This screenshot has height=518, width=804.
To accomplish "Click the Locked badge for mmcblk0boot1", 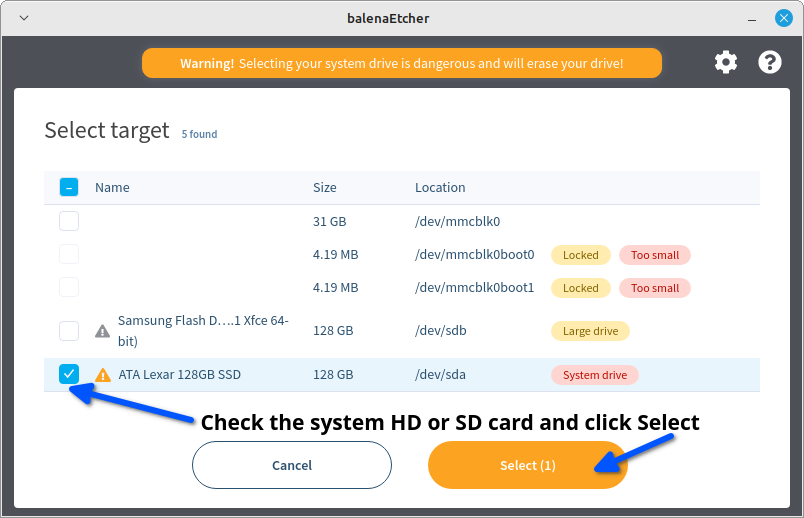I will (x=580, y=288).
